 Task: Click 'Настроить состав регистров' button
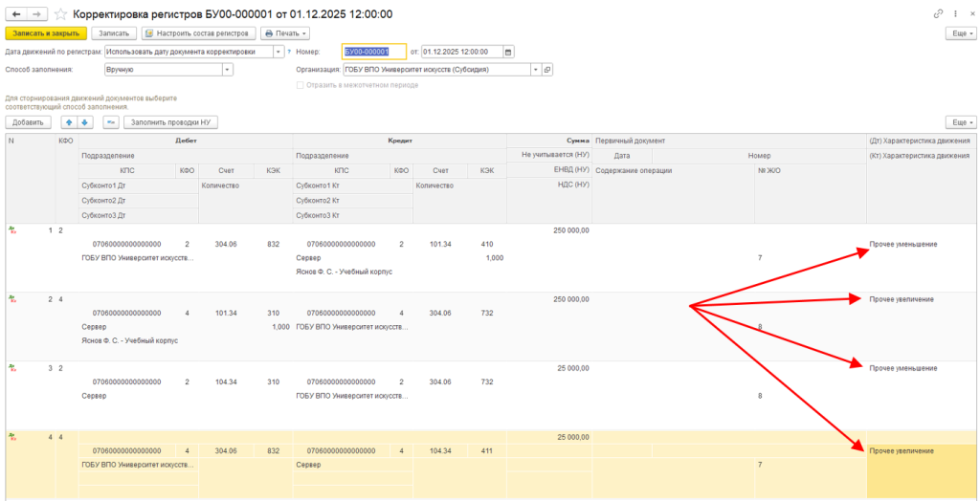(x=199, y=33)
